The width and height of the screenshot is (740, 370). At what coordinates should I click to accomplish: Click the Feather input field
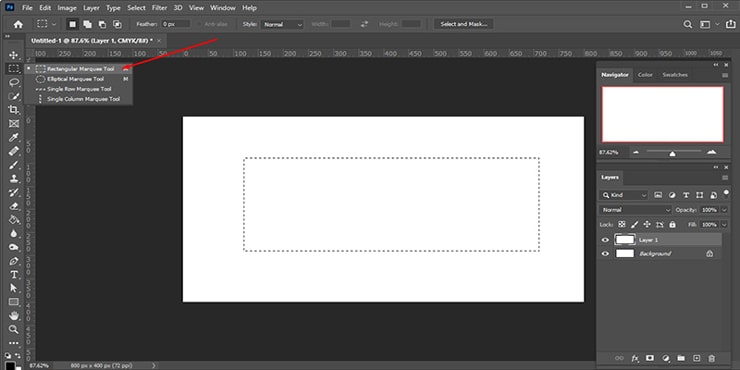[x=176, y=24]
